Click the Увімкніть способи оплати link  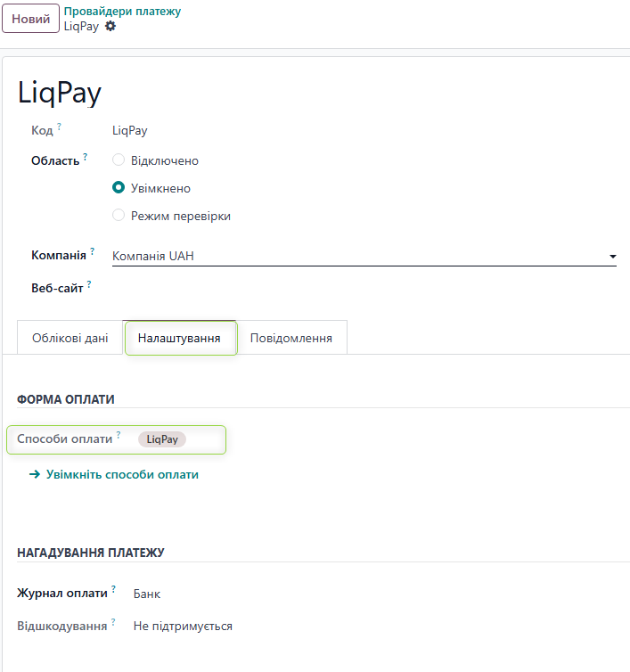coord(122,475)
